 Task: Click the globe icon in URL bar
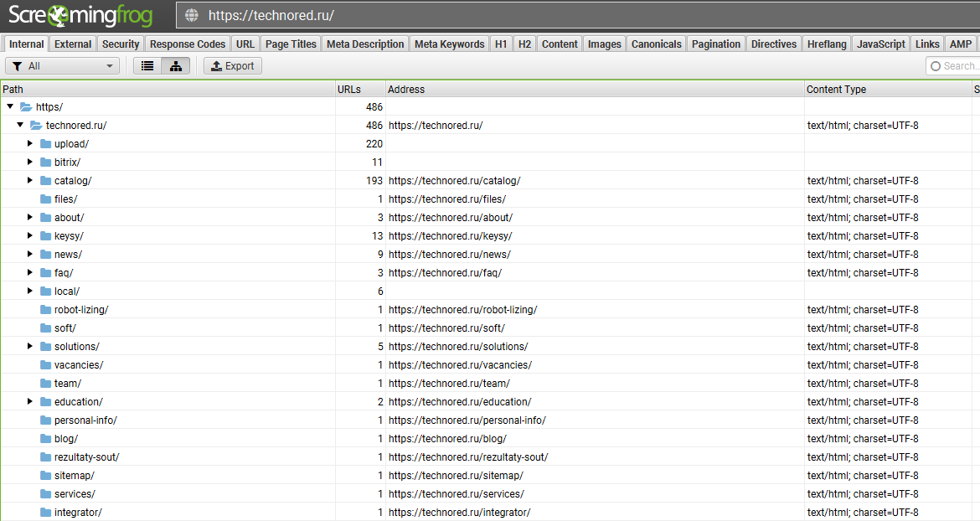pos(192,15)
